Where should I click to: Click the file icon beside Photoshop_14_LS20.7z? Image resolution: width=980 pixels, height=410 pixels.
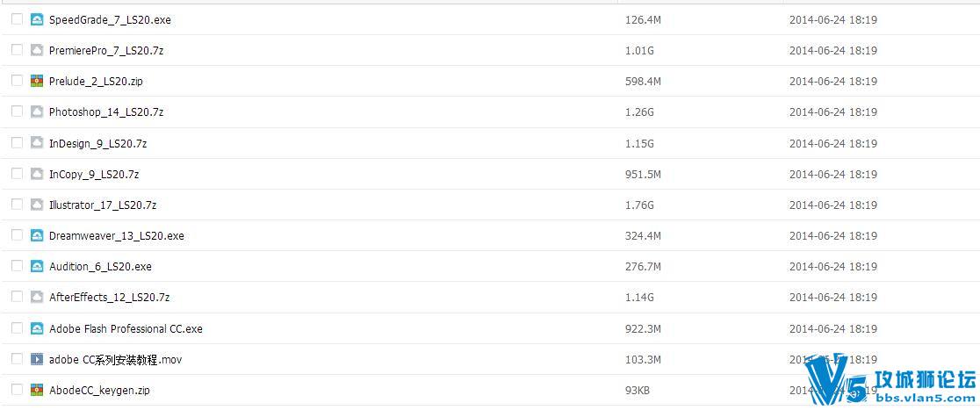(37, 111)
